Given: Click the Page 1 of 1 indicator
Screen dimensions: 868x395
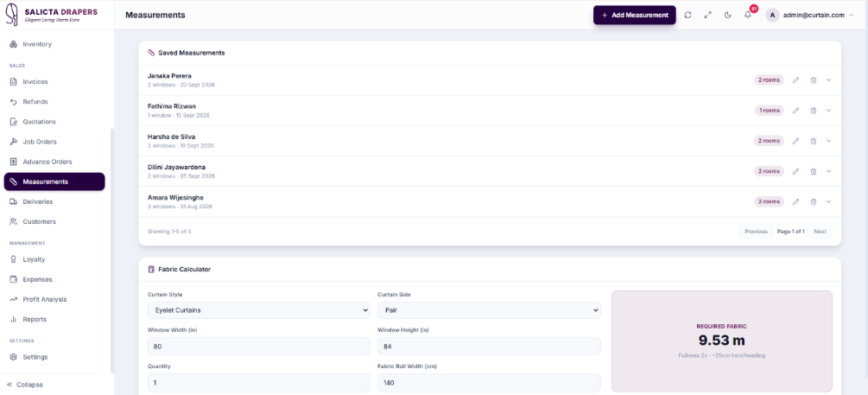Looking at the screenshot, I should point(790,232).
